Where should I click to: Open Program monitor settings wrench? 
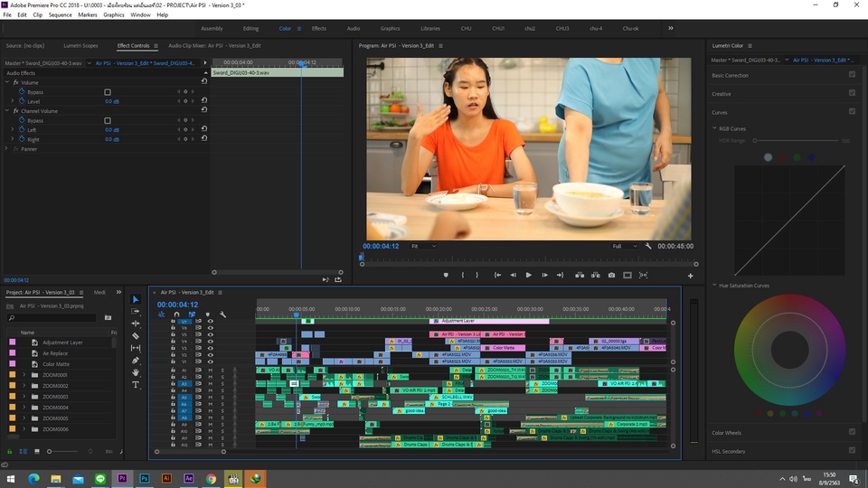tap(648, 246)
